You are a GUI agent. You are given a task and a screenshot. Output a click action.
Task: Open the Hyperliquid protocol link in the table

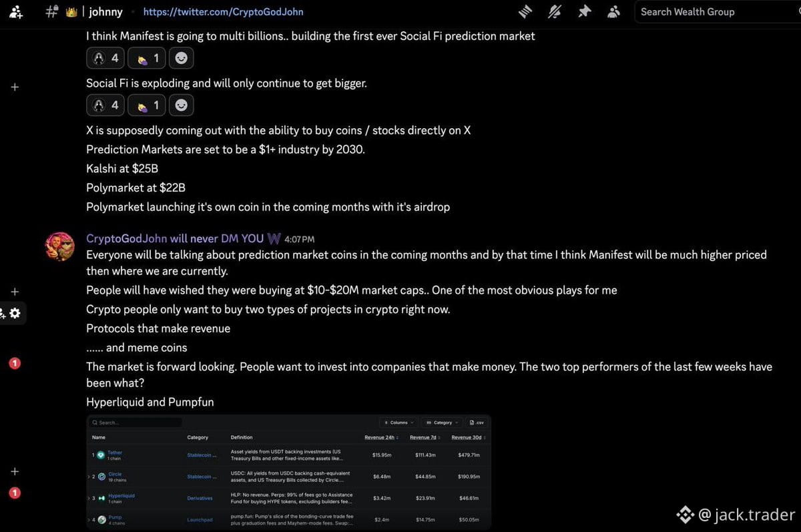pyautogui.click(x=121, y=495)
